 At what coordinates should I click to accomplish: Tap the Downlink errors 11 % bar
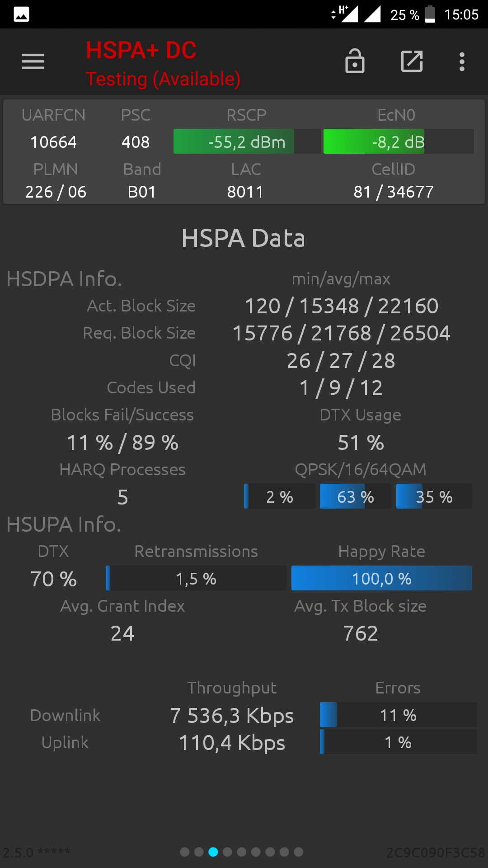[398, 715]
